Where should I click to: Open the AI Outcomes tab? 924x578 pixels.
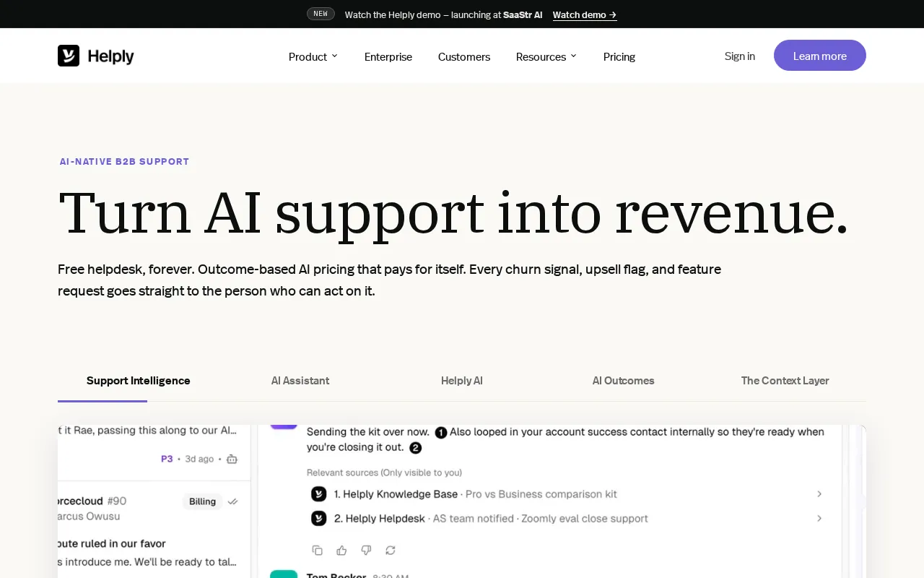point(624,381)
